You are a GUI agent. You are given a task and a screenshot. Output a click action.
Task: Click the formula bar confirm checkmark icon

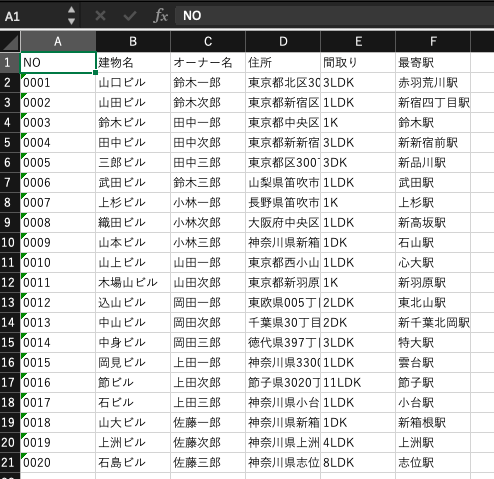[130, 16]
